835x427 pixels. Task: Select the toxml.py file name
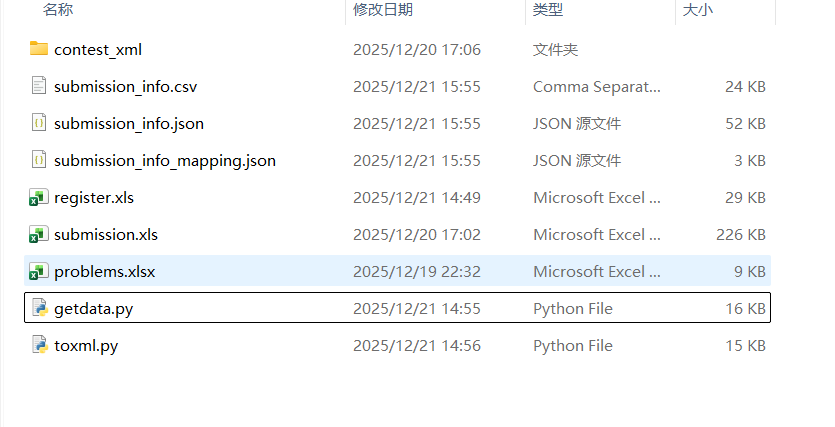coord(86,345)
